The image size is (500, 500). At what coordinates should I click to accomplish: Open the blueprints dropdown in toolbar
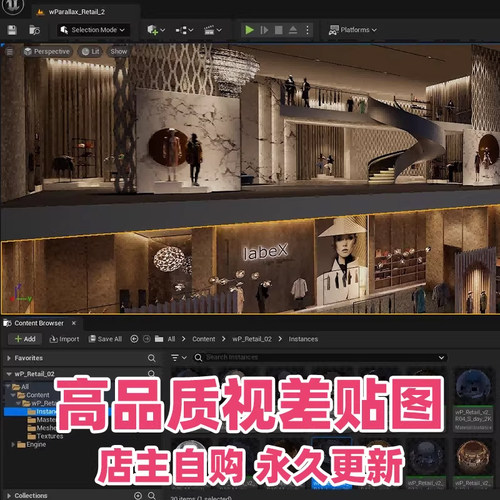184,30
